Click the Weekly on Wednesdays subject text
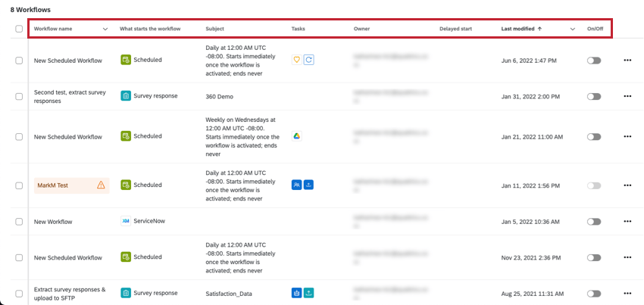The height and width of the screenshot is (305, 644). 242,137
